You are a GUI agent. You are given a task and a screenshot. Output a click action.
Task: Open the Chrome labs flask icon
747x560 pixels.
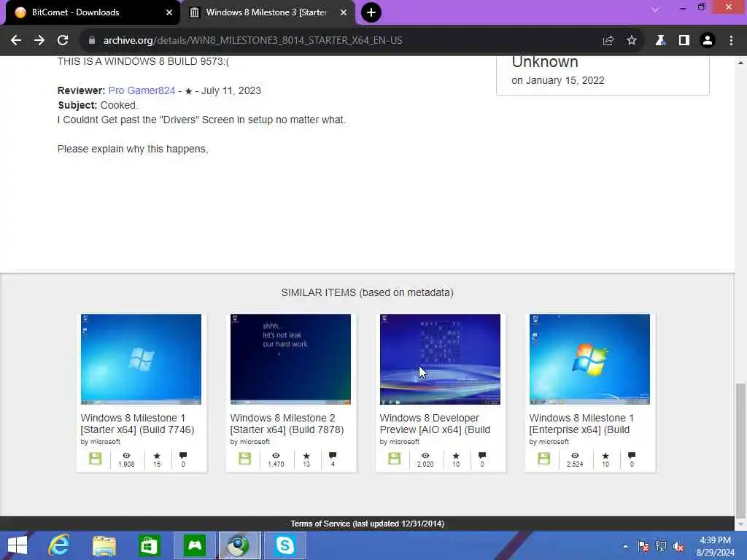click(660, 41)
